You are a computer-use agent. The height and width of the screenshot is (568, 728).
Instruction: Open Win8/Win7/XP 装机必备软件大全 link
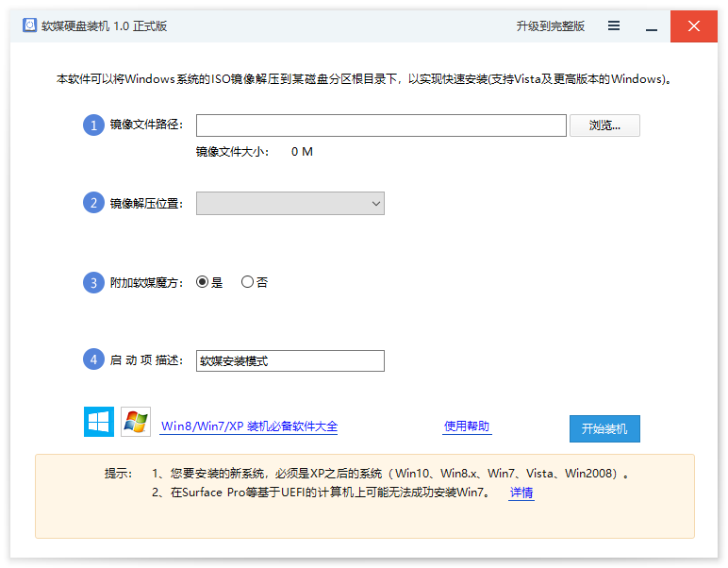pyautogui.click(x=249, y=426)
